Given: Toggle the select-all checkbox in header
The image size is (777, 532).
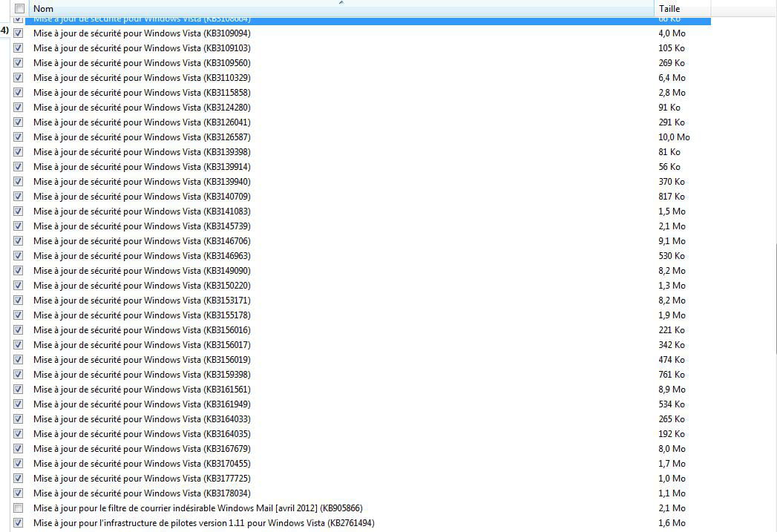Looking at the screenshot, I should coord(19,8).
